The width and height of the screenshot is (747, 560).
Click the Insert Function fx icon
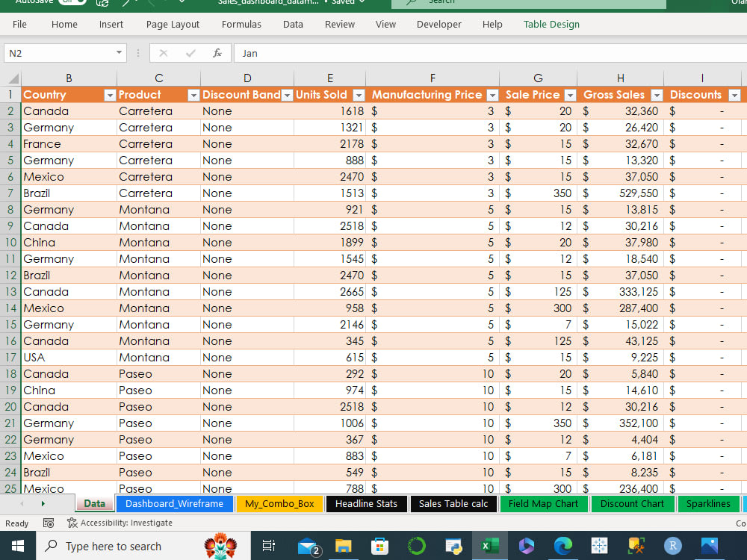[x=217, y=53]
